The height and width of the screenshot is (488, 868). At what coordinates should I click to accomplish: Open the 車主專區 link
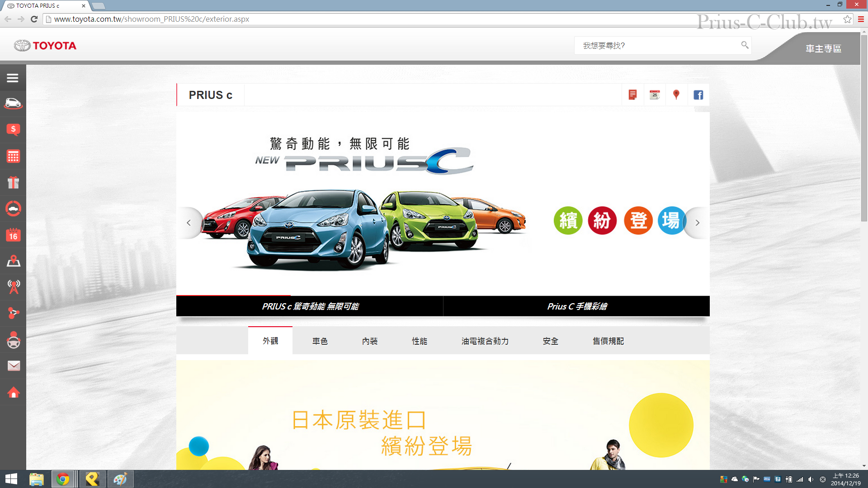click(x=823, y=48)
